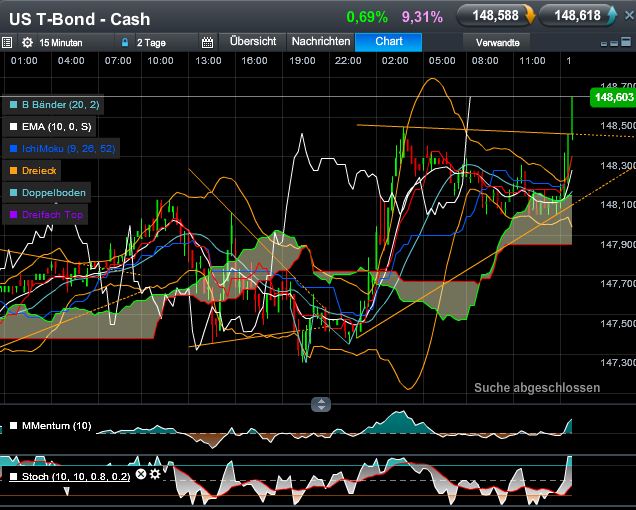
Task: Click the purple 9,31% value
Action: (x=422, y=17)
